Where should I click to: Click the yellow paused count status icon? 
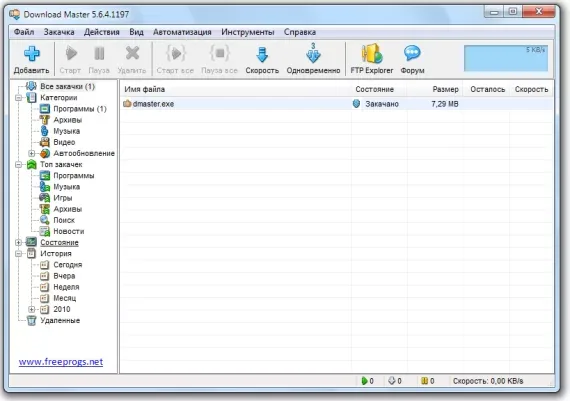tap(424, 381)
